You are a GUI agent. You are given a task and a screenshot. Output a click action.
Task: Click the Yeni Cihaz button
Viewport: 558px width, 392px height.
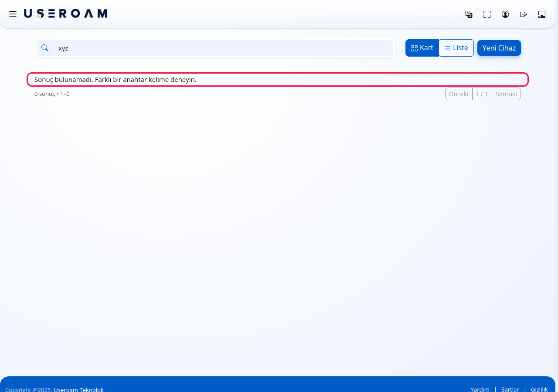499,48
